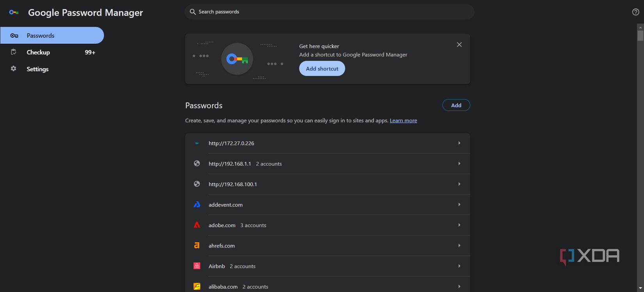Click the globe icon for 192.168.100.1
The image size is (644, 292).
197,184
